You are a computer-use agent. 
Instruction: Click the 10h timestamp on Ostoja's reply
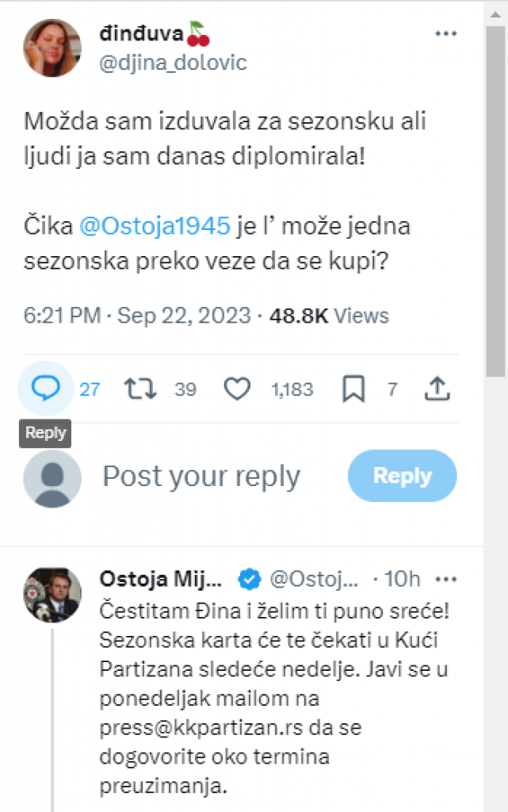point(400,580)
